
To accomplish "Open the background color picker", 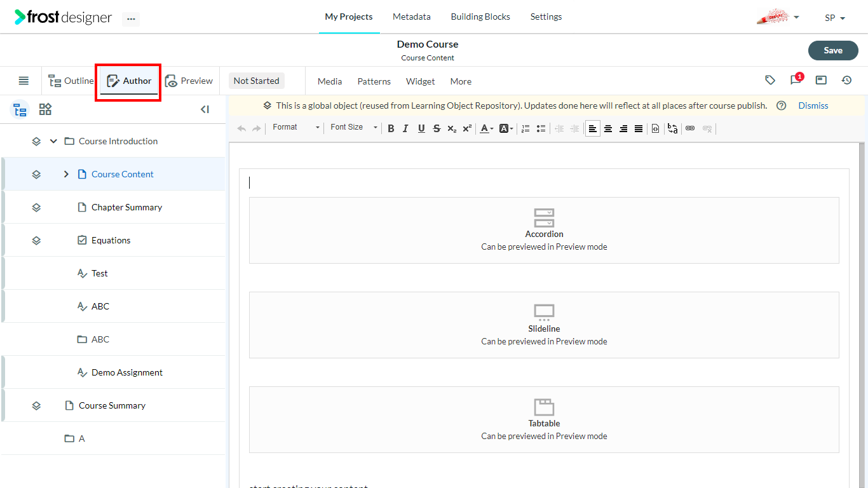I will pos(506,128).
